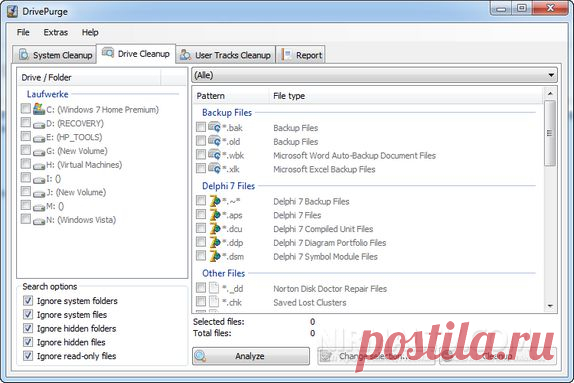
Task: Click the Delphi 7 icon for *.~*
Action: 215,201
